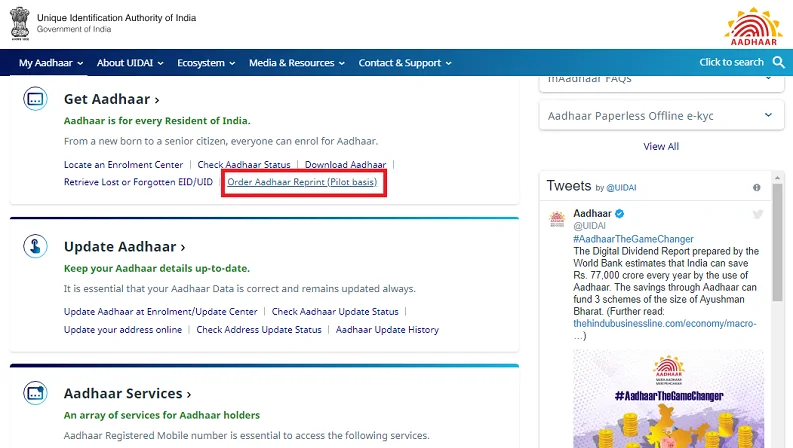793x448 pixels.
Task: Click the @UIDAI link beside Tweets
Action: [621, 188]
